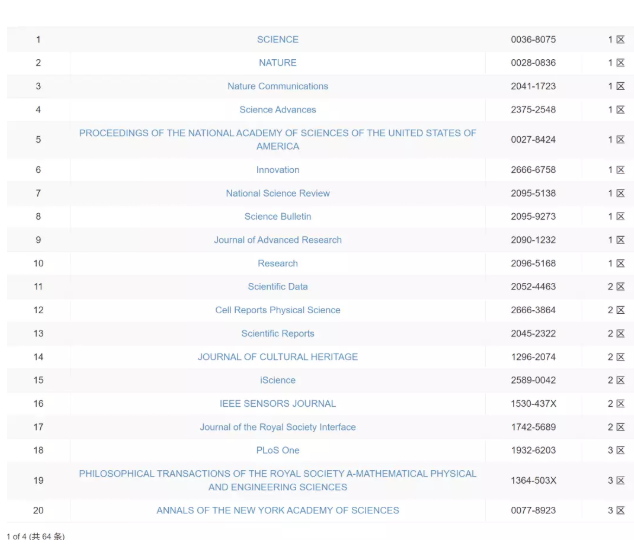Select ISSN 2666-6758 cell

pyautogui.click(x=533, y=170)
